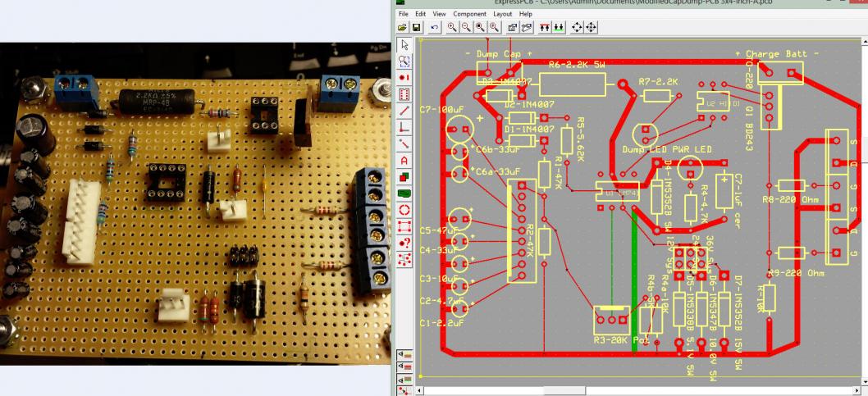This screenshot has width=868, height=396.
Task: Zoom in with the plus magnifier
Action: click(452, 27)
